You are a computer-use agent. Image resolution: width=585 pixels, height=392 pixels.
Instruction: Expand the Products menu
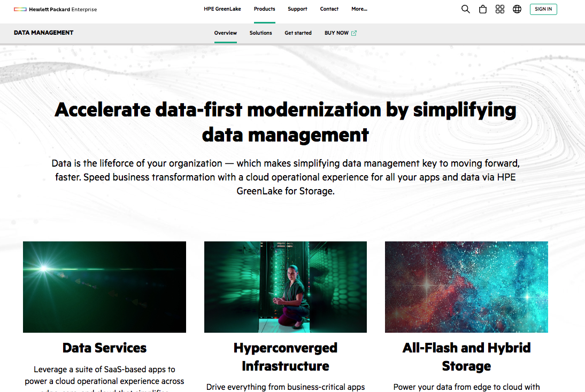click(x=265, y=9)
